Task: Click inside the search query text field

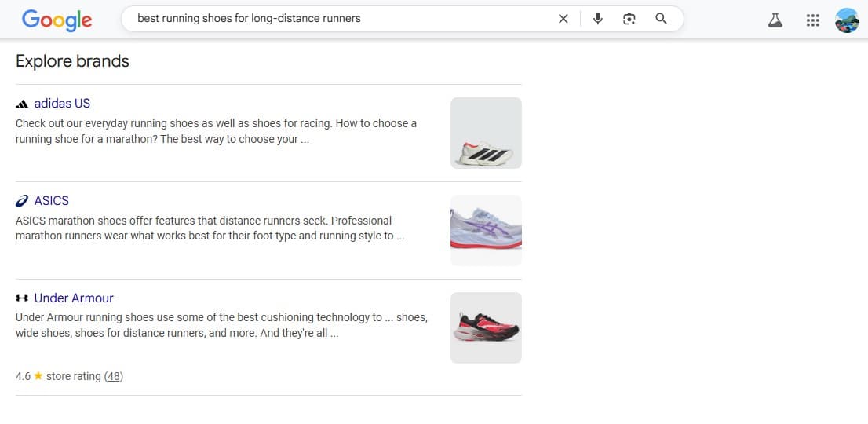Action: click(337, 19)
